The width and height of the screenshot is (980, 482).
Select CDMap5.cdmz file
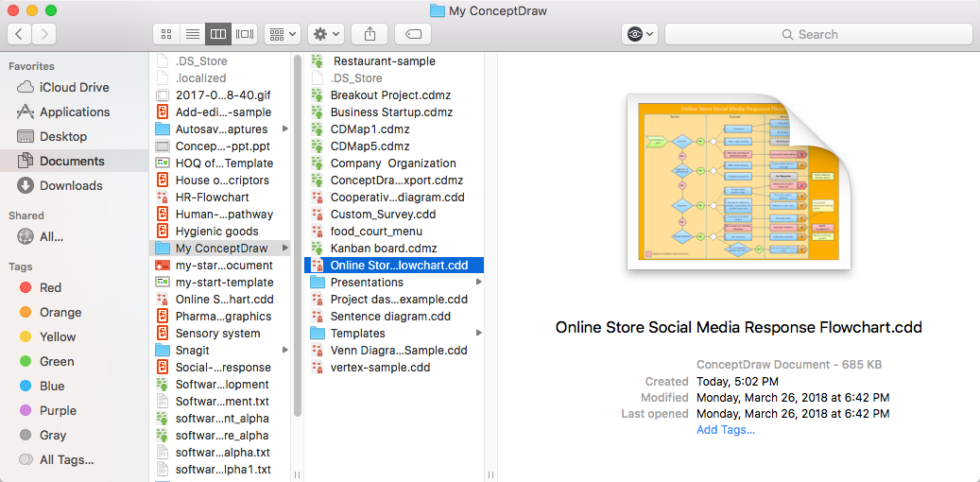coord(394,146)
